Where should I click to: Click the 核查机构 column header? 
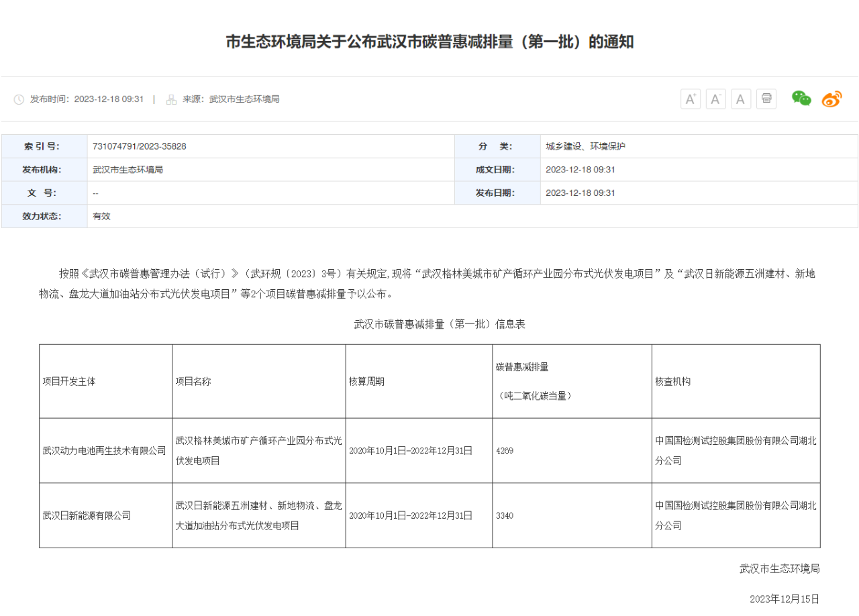coord(672,381)
